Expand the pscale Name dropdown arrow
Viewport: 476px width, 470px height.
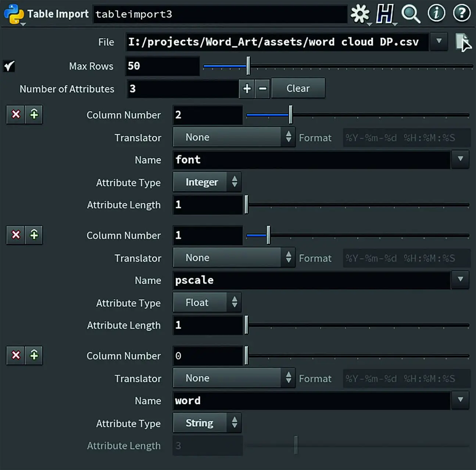[x=460, y=279]
